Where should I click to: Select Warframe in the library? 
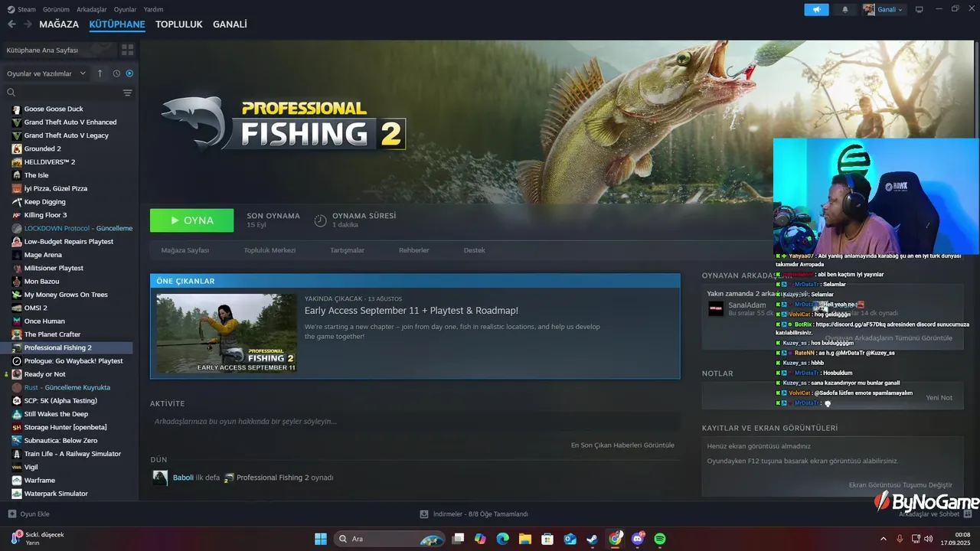click(40, 481)
